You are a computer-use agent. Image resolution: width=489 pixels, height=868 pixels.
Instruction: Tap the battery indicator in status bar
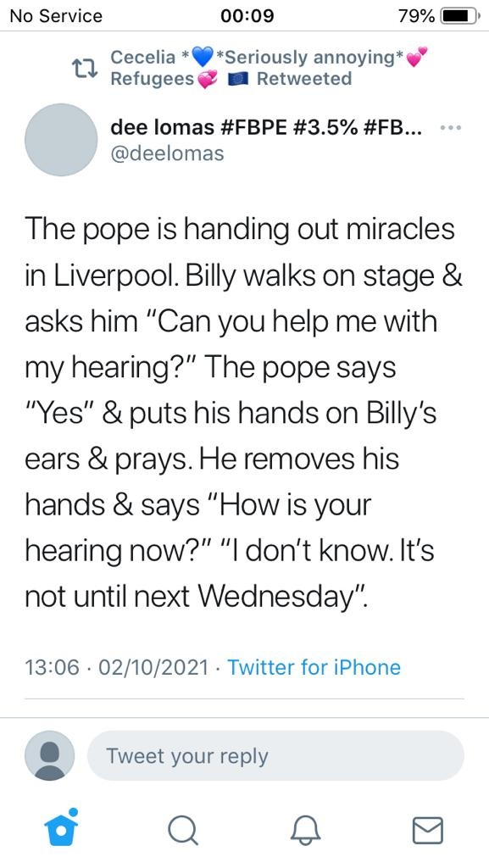pyautogui.click(x=460, y=15)
